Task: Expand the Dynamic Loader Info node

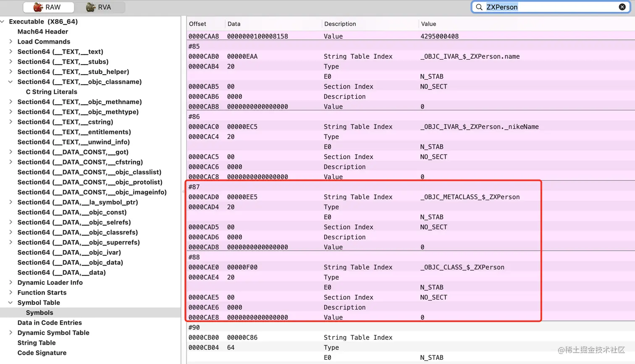Action: tap(10, 283)
